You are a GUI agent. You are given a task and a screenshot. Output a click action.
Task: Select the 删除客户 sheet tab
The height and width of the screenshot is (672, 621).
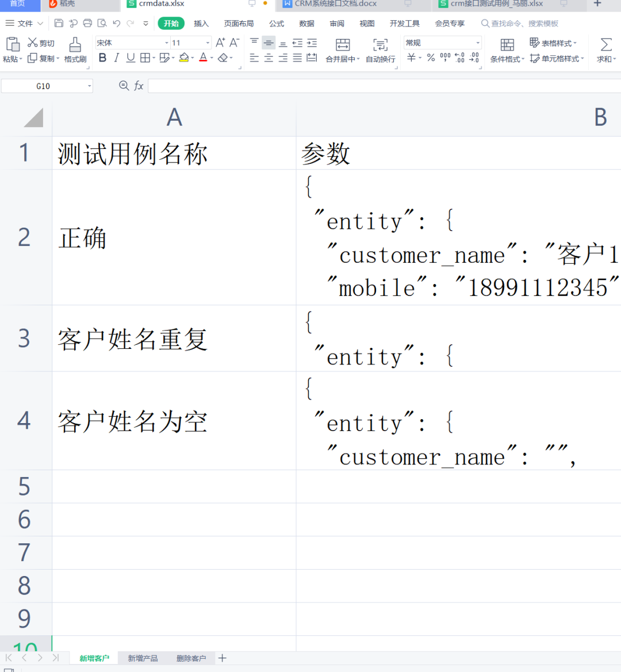coord(191,658)
